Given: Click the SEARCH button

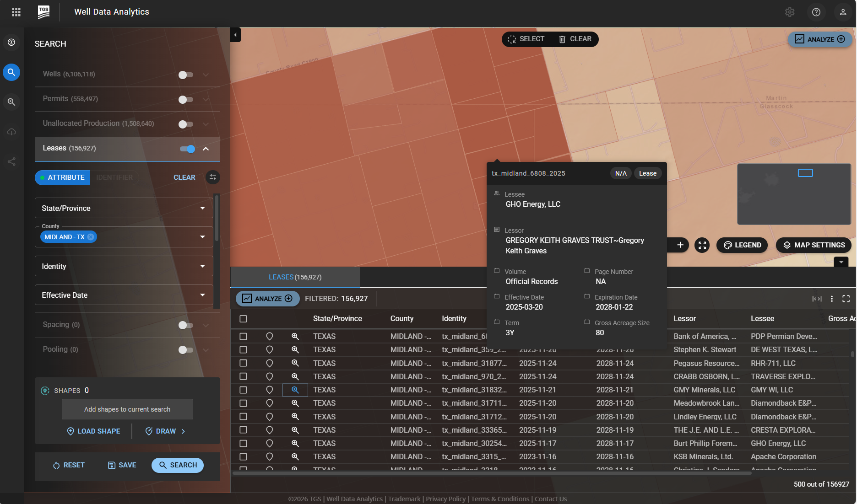Looking at the screenshot, I should [177, 465].
